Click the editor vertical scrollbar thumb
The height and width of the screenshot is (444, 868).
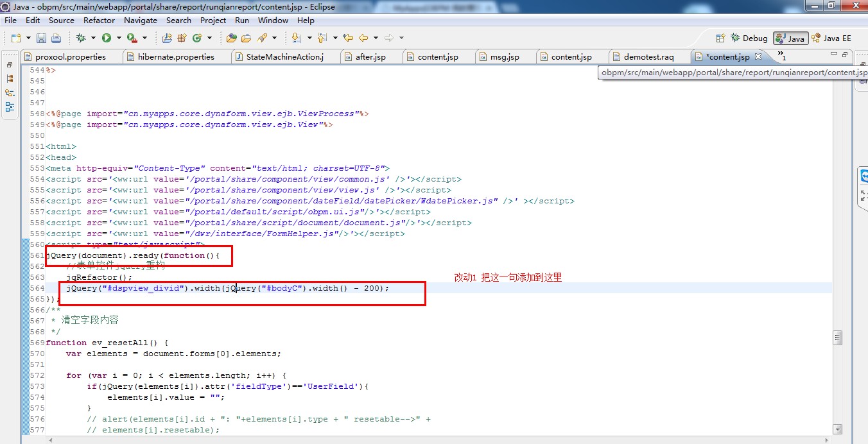pos(837,337)
